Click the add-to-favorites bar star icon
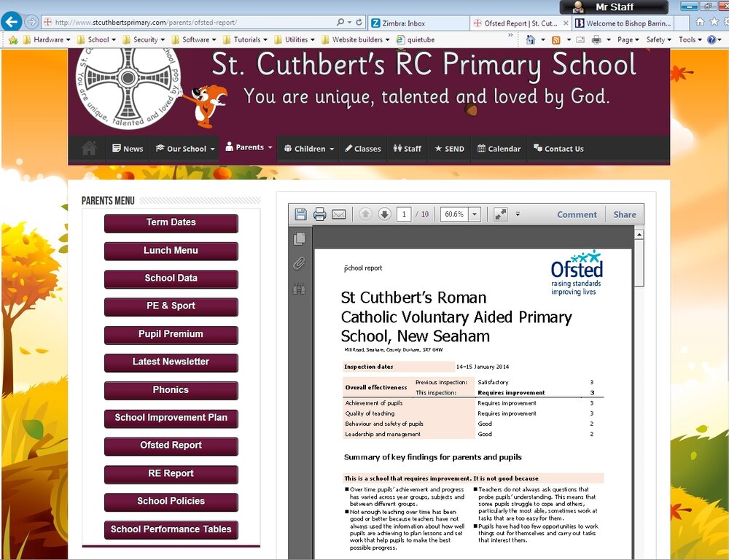This screenshot has width=729, height=560. pyautogui.click(x=13, y=39)
